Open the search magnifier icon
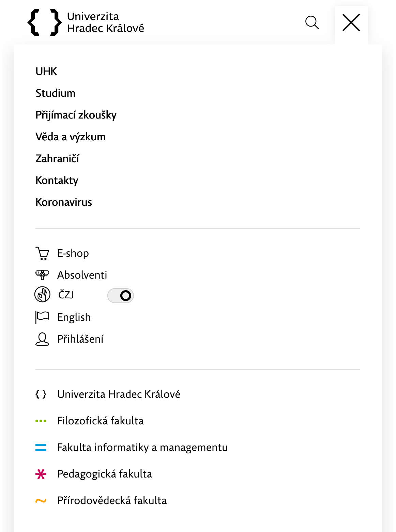The width and height of the screenshot is (396, 532). coord(312,22)
